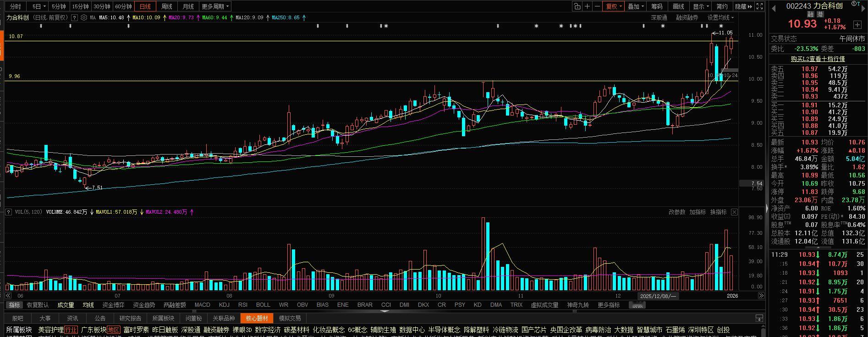Switch to the 30分钟 chart

tap(102, 6)
